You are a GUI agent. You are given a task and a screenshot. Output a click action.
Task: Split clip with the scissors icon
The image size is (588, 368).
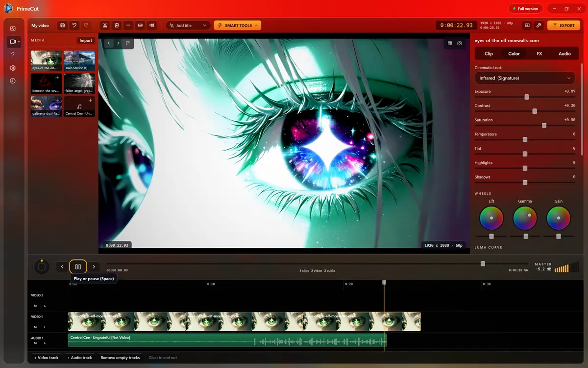coord(105,26)
